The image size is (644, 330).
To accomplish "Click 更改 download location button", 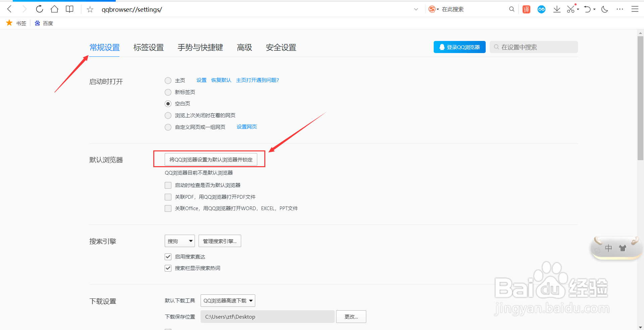I will click(351, 317).
